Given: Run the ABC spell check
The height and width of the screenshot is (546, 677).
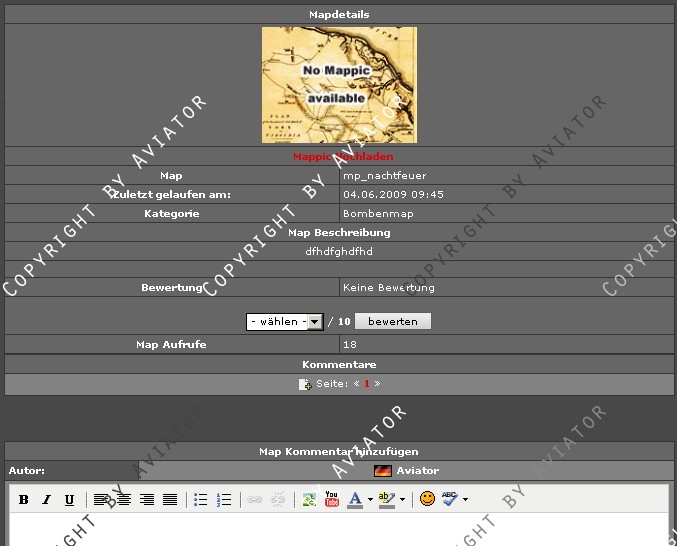Looking at the screenshot, I should click(x=450, y=499).
